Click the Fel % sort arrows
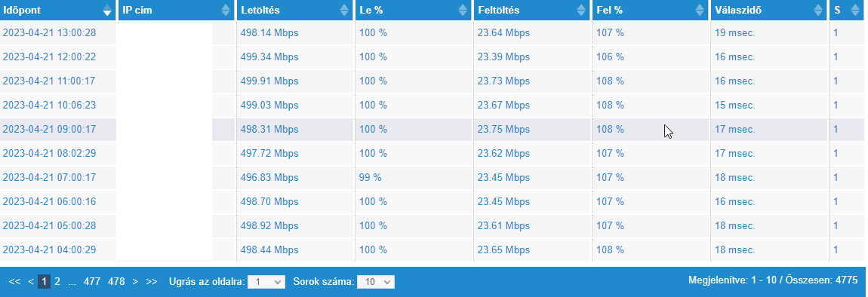This screenshot has width=868, height=297. (x=699, y=10)
